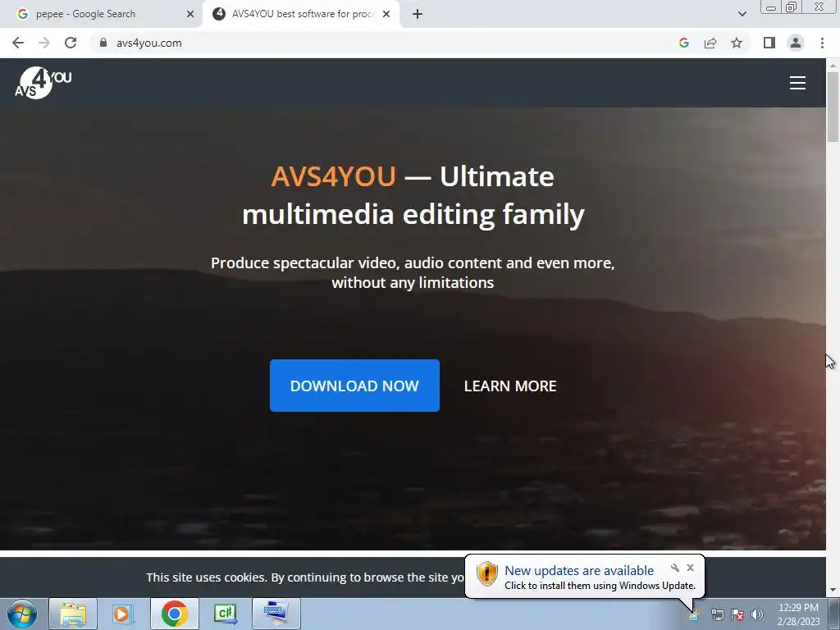This screenshot has height=630, width=840.
Task: Click the scrollbar down arrow
Action: click(x=833, y=591)
